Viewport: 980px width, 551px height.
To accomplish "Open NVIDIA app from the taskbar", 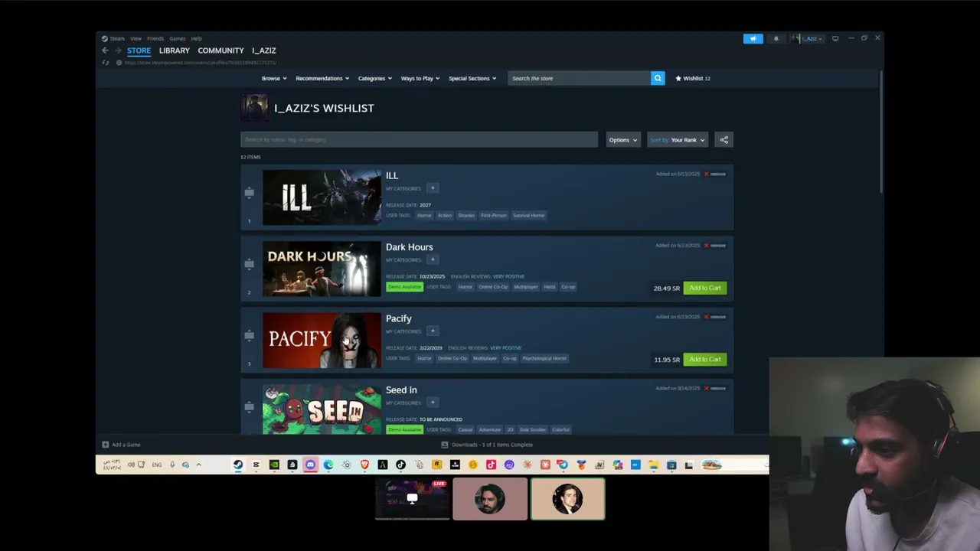I will [x=274, y=465].
